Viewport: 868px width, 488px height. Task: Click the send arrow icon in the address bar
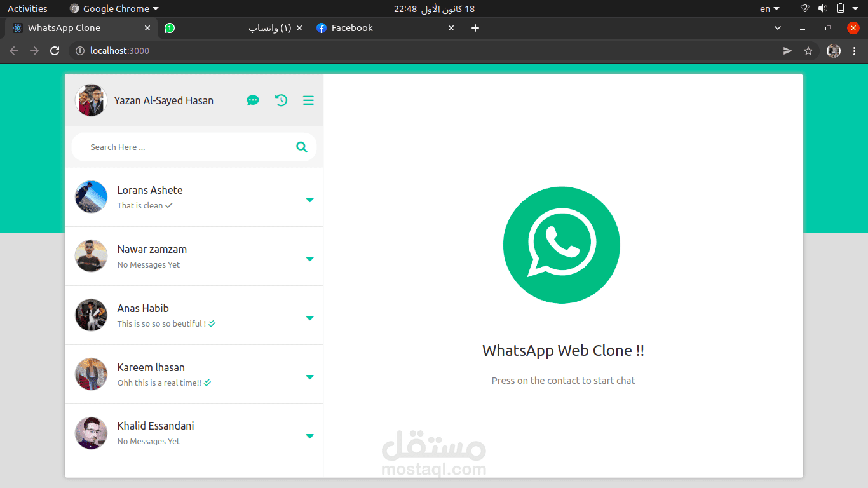pyautogui.click(x=788, y=50)
